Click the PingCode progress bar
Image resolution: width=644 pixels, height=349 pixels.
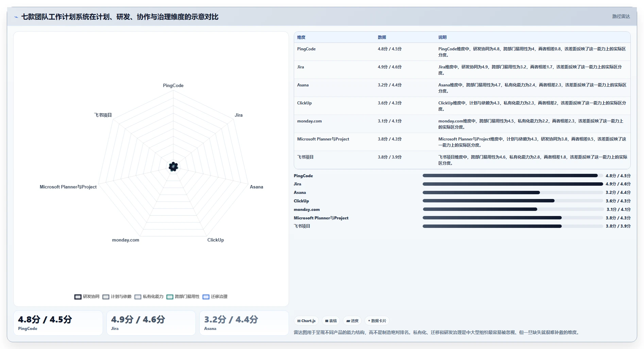513,176
